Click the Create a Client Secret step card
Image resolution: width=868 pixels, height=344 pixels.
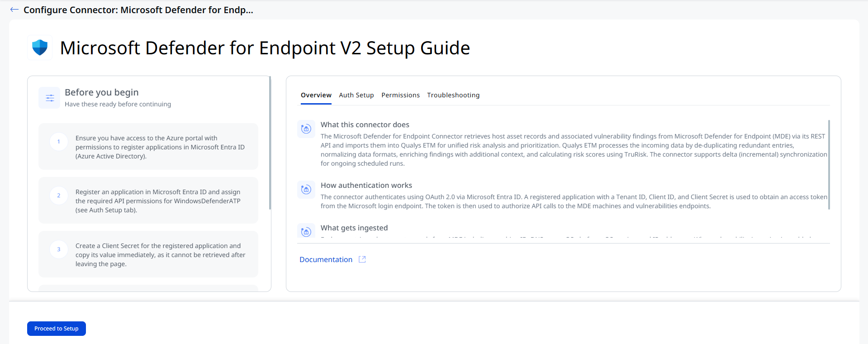click(x=148, y=254)
